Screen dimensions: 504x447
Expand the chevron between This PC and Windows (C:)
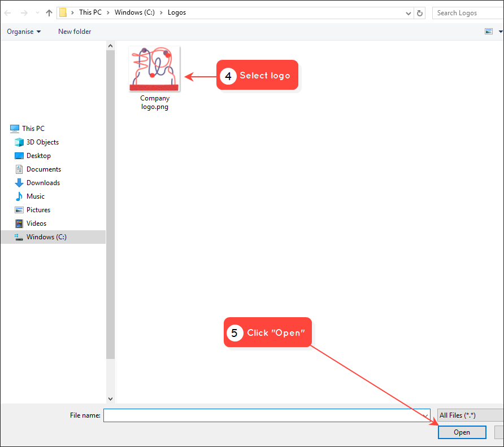108,12
